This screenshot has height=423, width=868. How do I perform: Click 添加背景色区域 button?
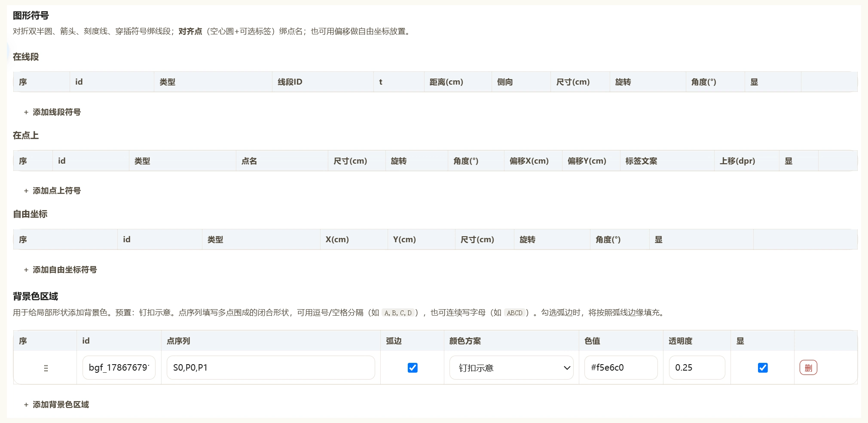[x=56, y=405]
